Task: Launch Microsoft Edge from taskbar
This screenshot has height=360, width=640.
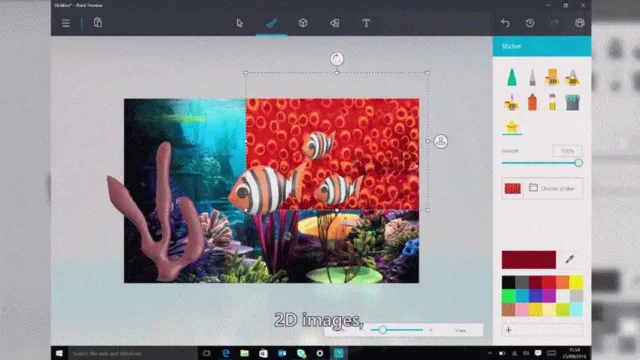Action: coord(226,353)
